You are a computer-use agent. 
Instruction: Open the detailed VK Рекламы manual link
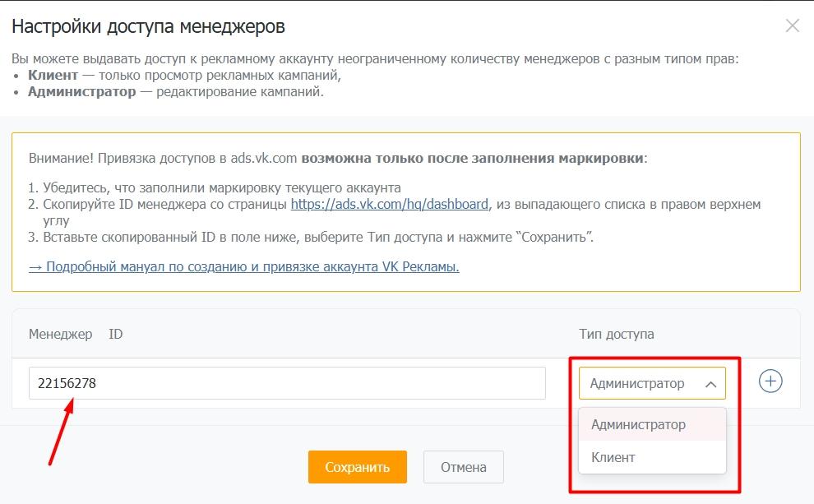(243, 266)
